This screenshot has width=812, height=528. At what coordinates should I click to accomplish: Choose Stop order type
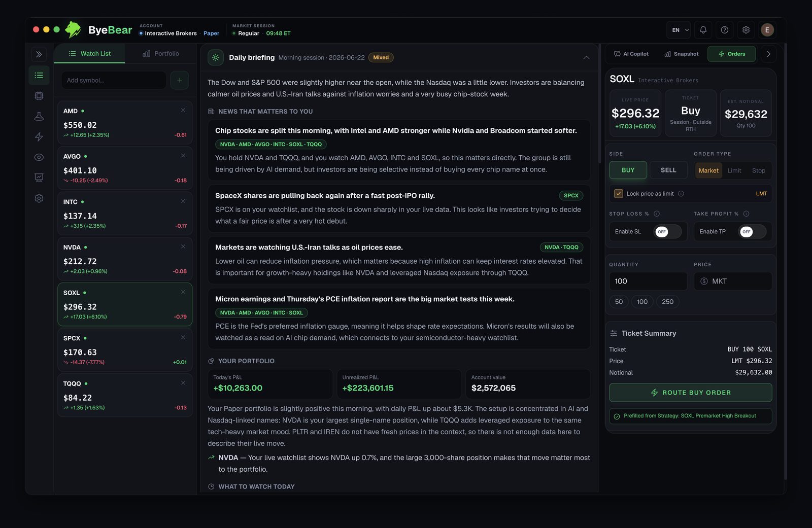point(759,170)
